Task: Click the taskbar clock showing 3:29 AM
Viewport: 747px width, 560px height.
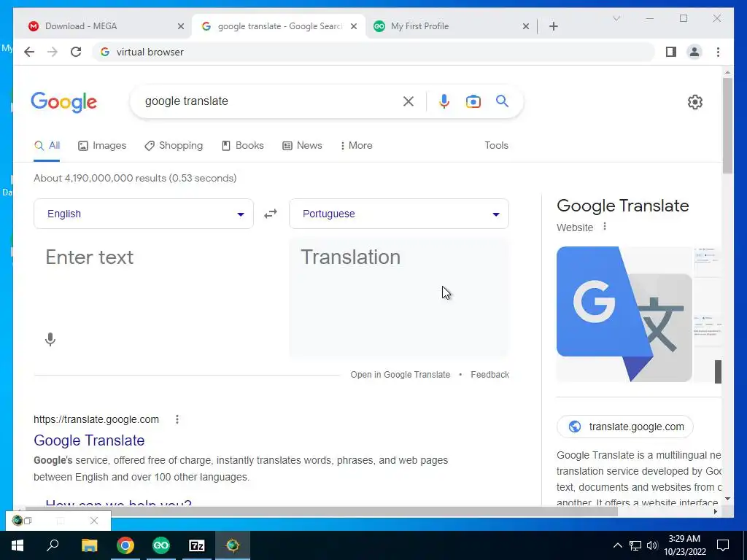Action: point(684,545)
